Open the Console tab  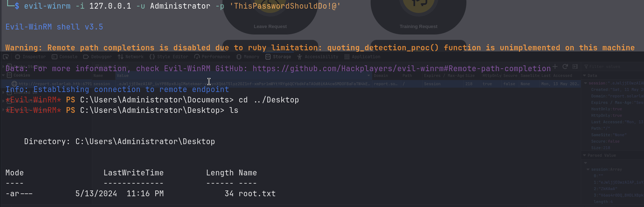click(65, 57)
